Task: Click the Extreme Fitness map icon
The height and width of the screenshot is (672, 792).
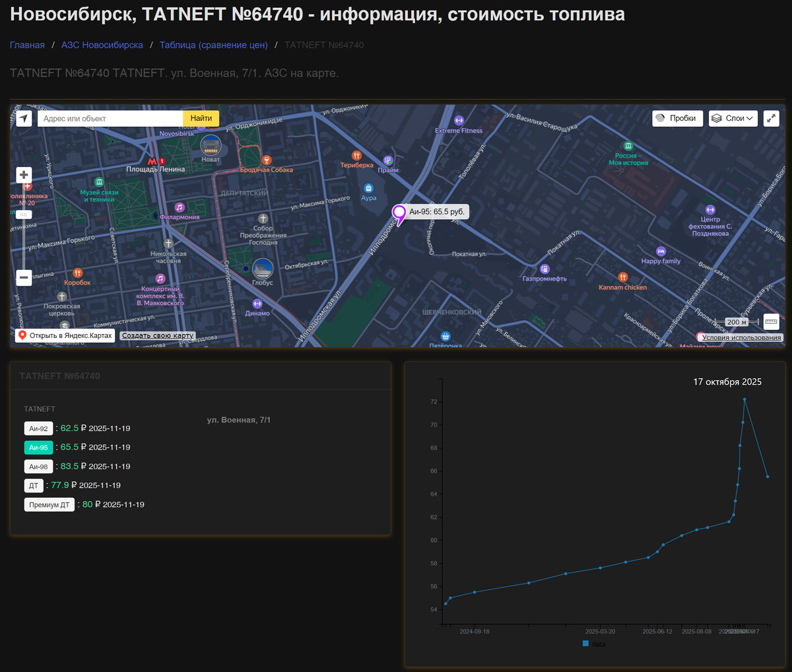Action: [459, 121]
